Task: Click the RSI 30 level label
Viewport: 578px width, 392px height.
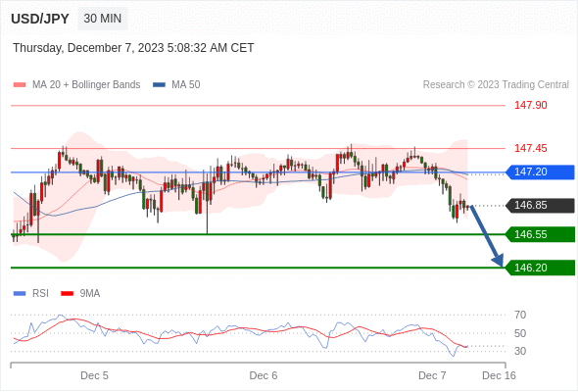Action: 520,351
